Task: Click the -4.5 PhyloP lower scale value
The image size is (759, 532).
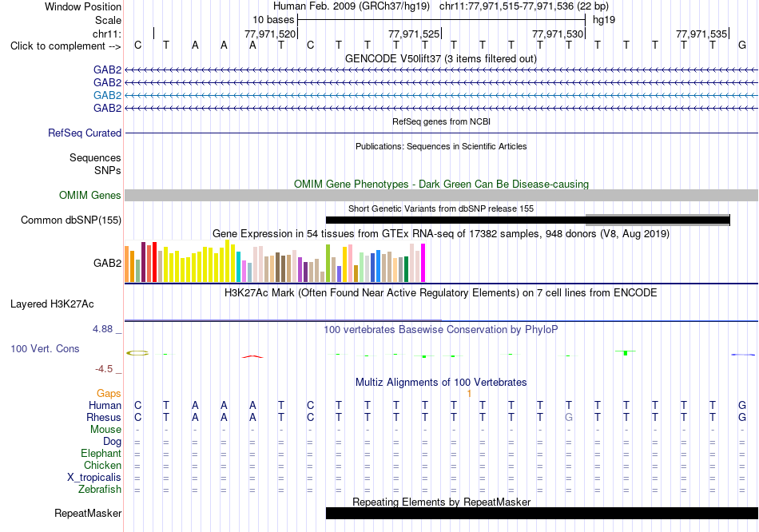Action: click(104, 369)
